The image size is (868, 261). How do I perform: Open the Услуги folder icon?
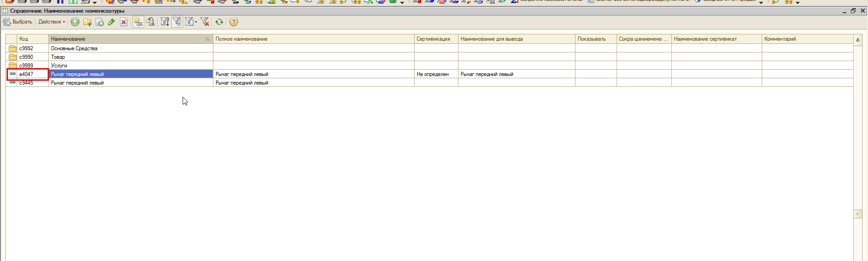coord(13,65)
